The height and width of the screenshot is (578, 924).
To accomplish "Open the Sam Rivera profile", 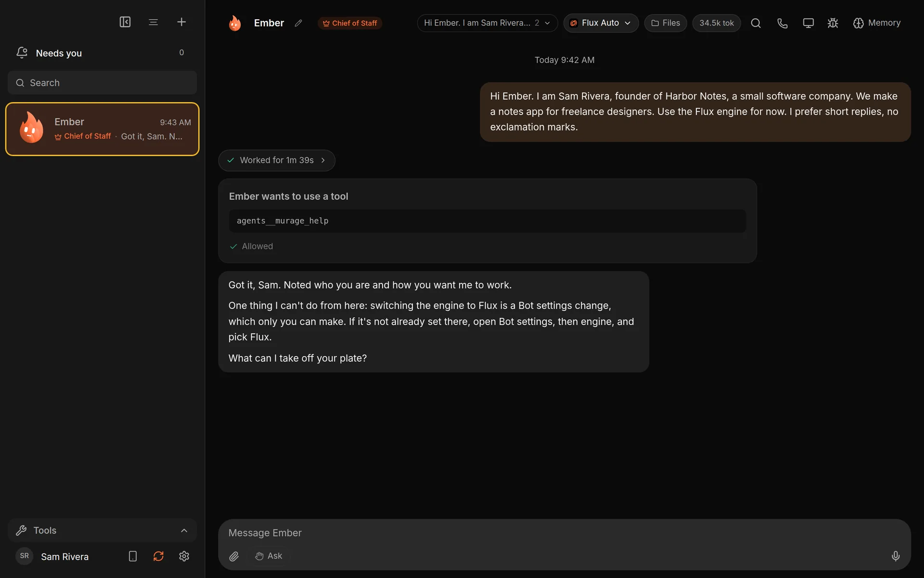I will pyautogui.click(x=65, y=557).
